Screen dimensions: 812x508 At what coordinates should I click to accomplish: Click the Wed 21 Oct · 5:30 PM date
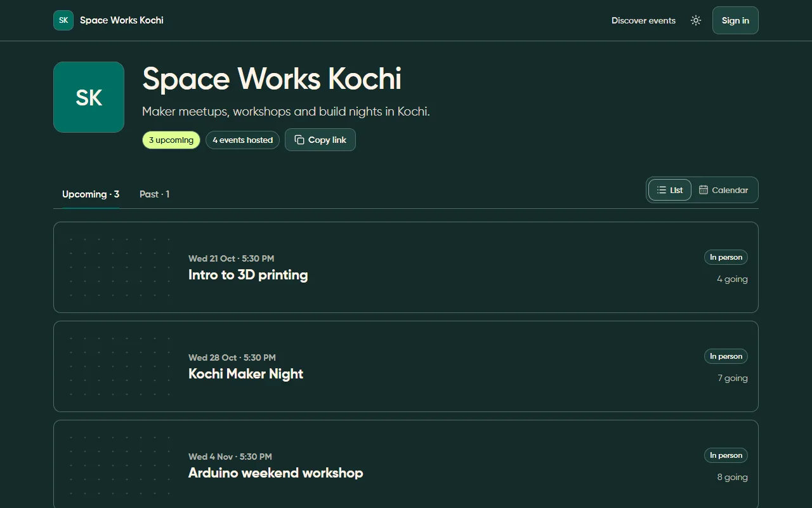(x=232, y=258)
